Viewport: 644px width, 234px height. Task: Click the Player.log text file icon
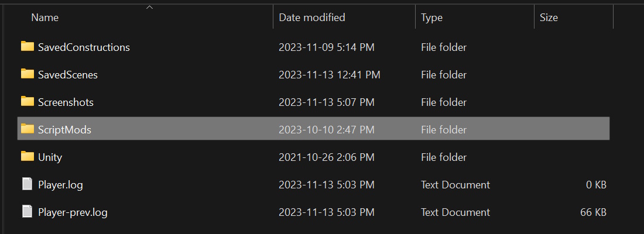point(27,184)
